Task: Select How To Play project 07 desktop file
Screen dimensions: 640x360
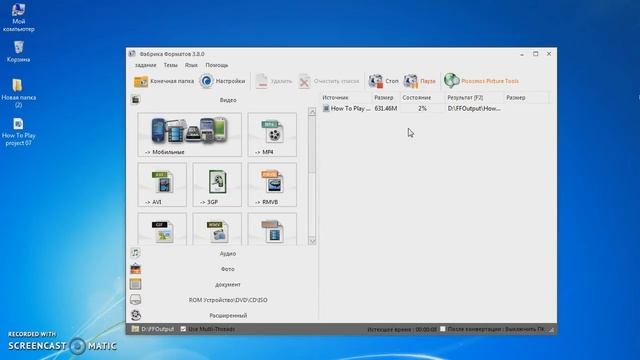Action: 18,131
